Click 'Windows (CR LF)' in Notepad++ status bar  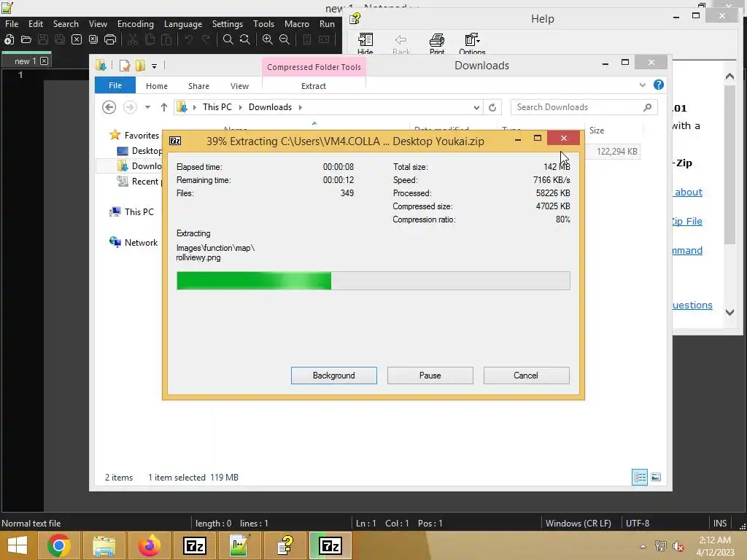578,524
